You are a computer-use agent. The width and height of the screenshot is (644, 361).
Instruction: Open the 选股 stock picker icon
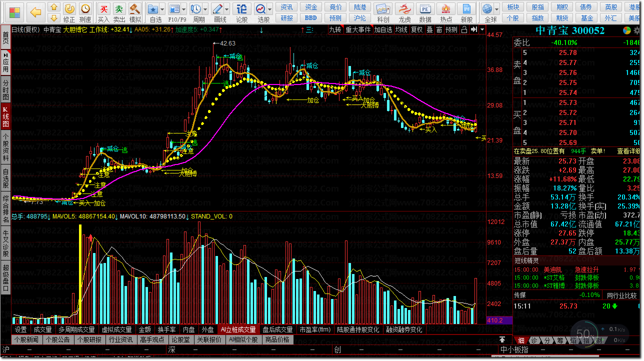260,9
